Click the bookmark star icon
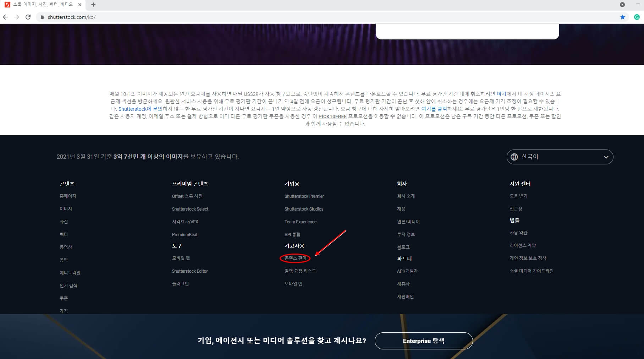644x359 pixels. coord(623,17)
